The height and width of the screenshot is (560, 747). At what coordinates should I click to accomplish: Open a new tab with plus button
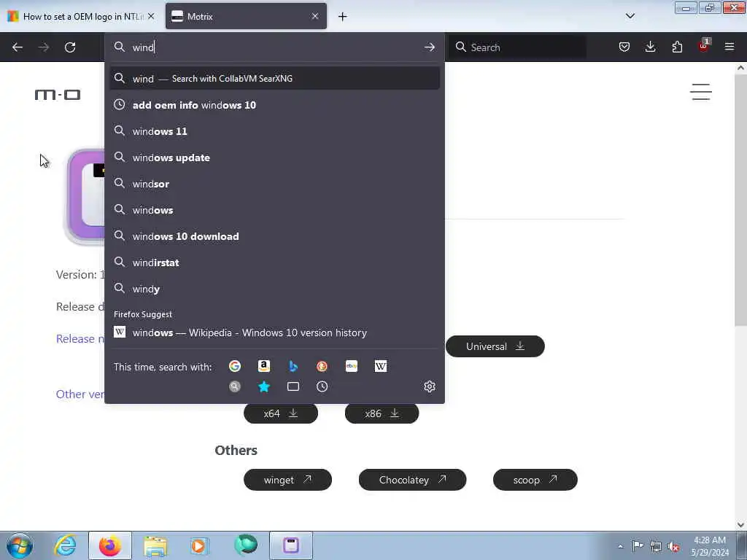pyautogui.click(x=342, y=17)
